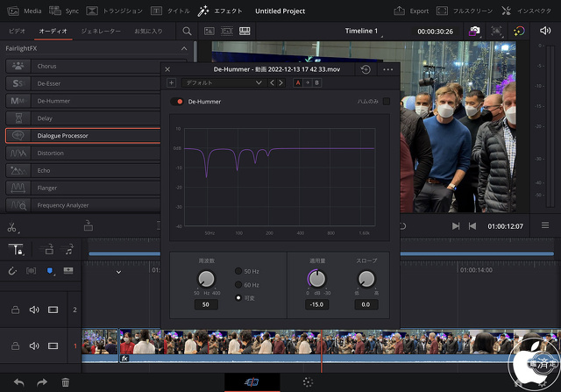Click the scissors cut tool icon

pyautogui.click(x=12, y=225)
